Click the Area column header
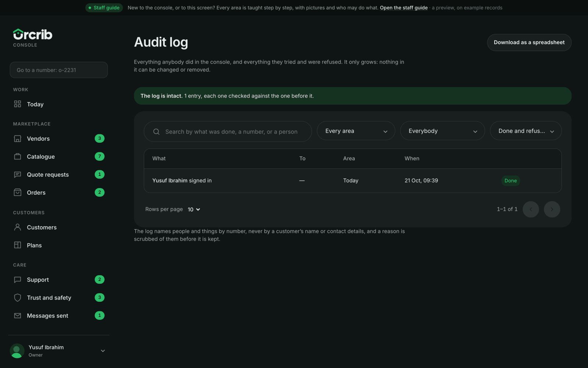The height and width of the screenshot is (368, 588). pyautogui.click(x=349, y=159)
